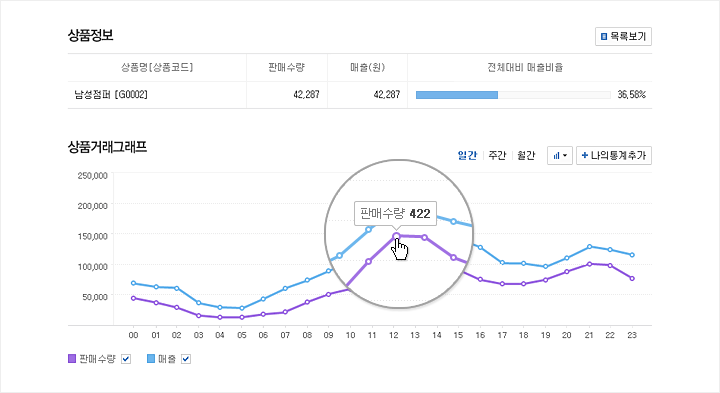This screenshot has width=720, height=393.
Task: Click the purple data point at hour 23
Action: click(x=632, y=278)
